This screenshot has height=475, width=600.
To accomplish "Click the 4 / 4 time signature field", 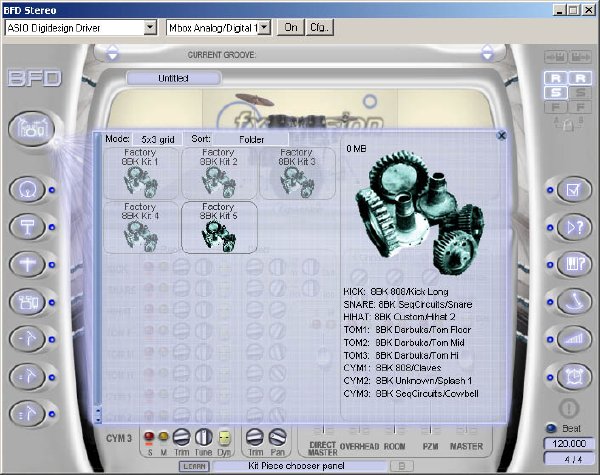I will [569, 459].
